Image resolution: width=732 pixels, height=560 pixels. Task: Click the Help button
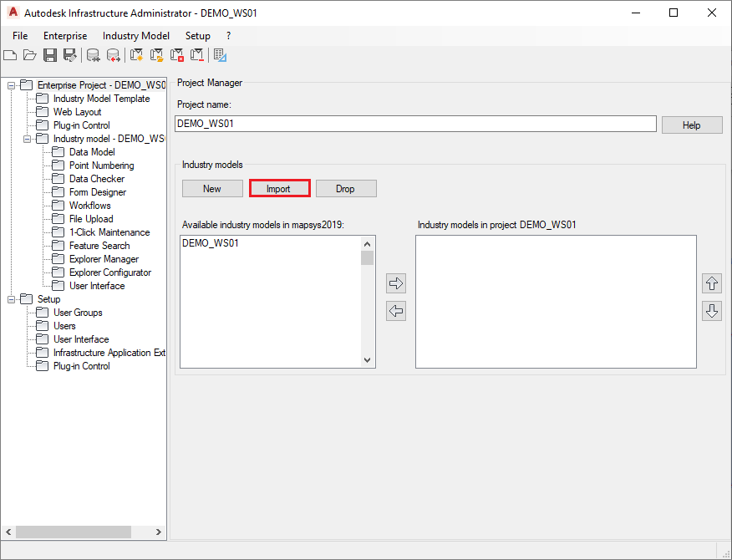coord(692,125)
